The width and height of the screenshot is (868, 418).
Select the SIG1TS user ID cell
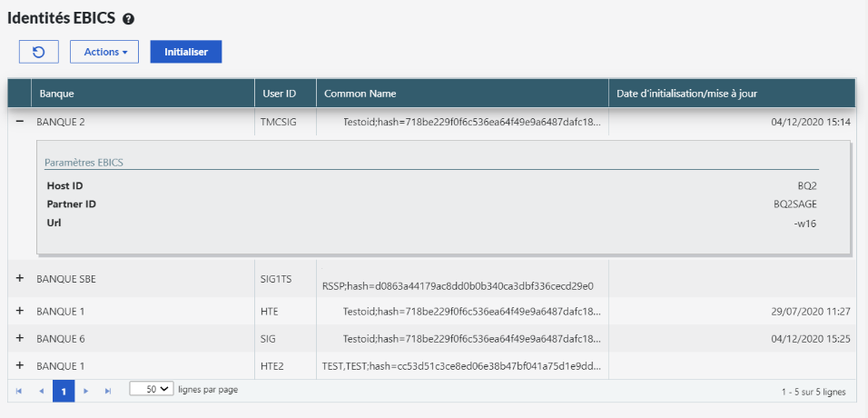(x=276, y=279)
